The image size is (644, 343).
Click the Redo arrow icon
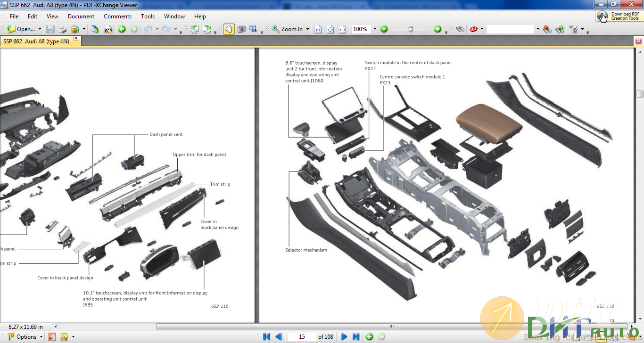pos(166,29)
